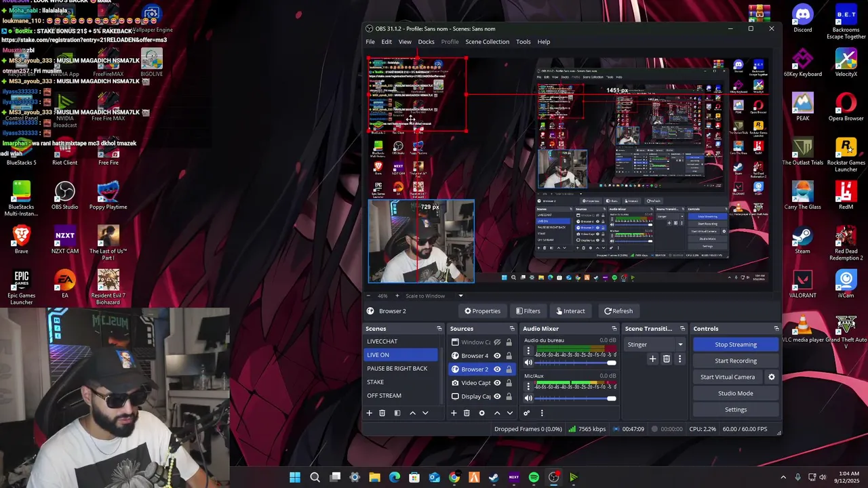Open File menu in OBS
The width and height of the screenshot is (868, 488).
(370, 41)
